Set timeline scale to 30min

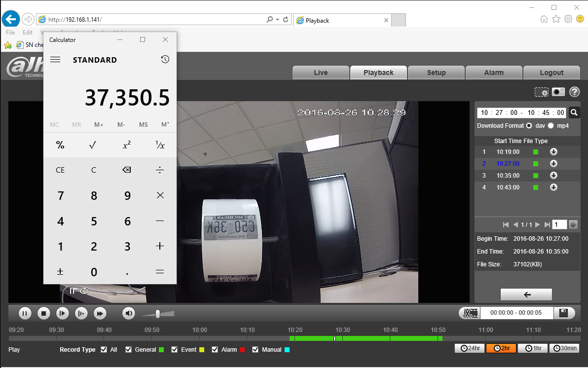pos(564,348)
